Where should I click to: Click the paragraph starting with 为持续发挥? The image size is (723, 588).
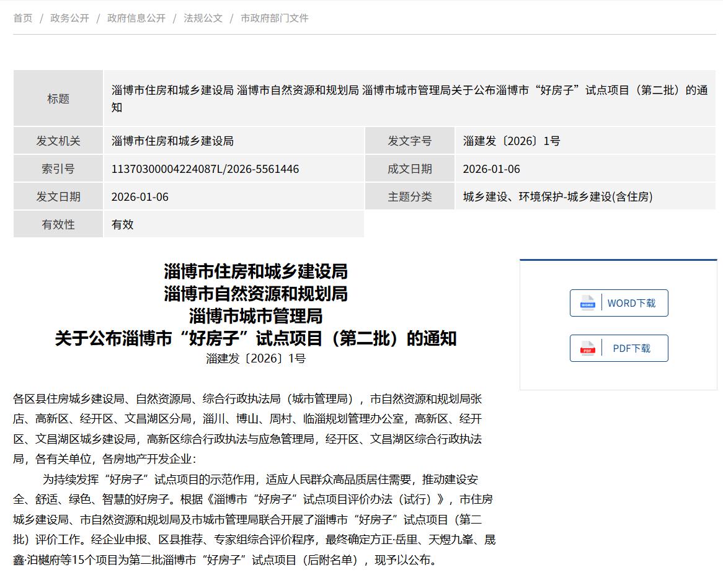click(x=254, y=520)
